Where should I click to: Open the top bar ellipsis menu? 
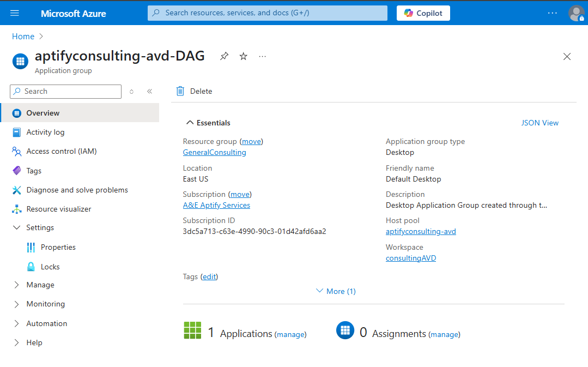coord(553,13)
